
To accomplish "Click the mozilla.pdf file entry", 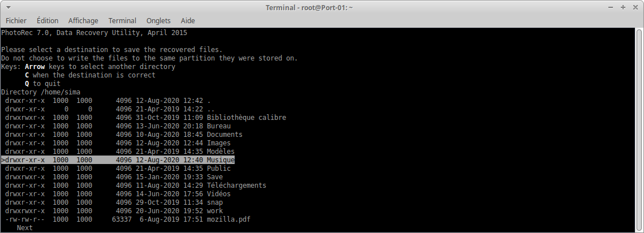I will pos(228,219).
